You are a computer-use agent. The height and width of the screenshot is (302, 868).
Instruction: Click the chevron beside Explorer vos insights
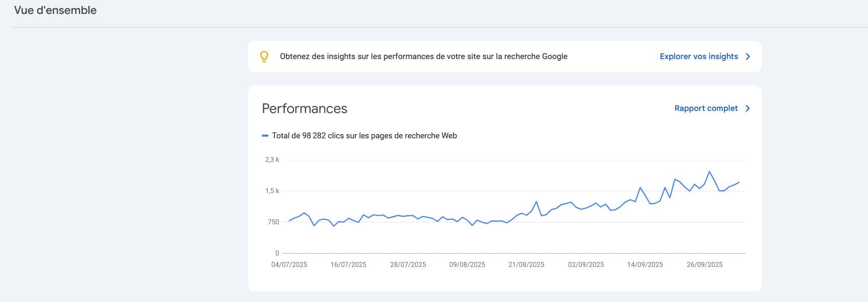[748, 57]
